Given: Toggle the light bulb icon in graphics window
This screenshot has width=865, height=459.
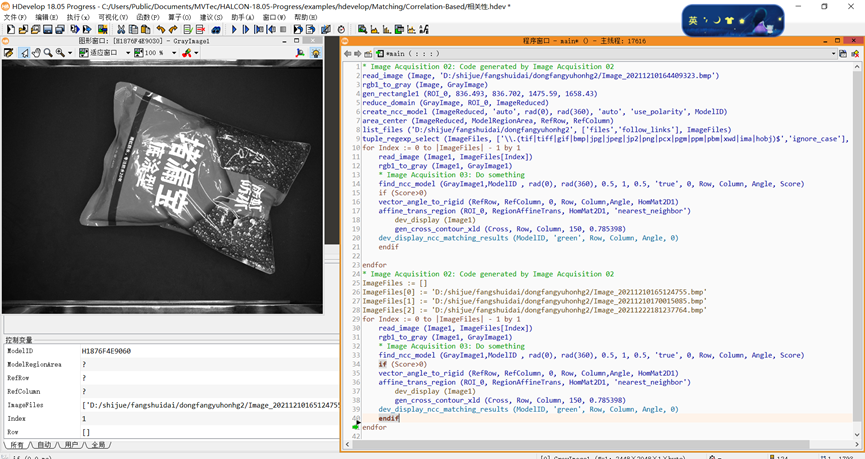Looking at the screenshot, I should point(316,52).
